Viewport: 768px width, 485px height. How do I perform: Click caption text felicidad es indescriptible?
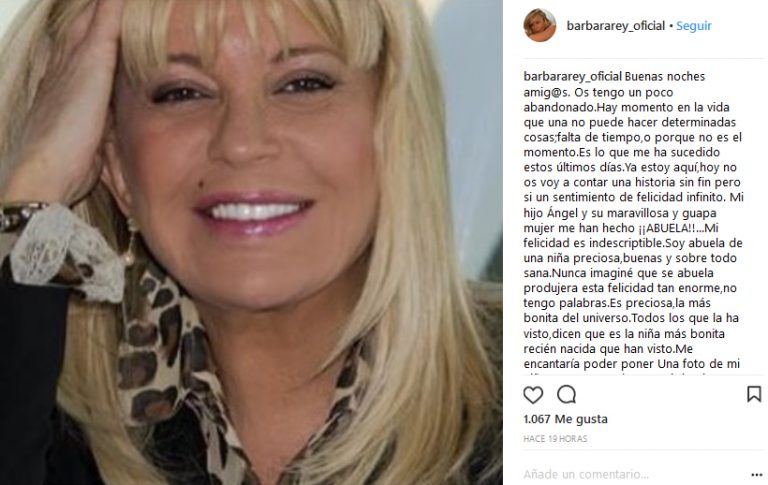(593, 243)
